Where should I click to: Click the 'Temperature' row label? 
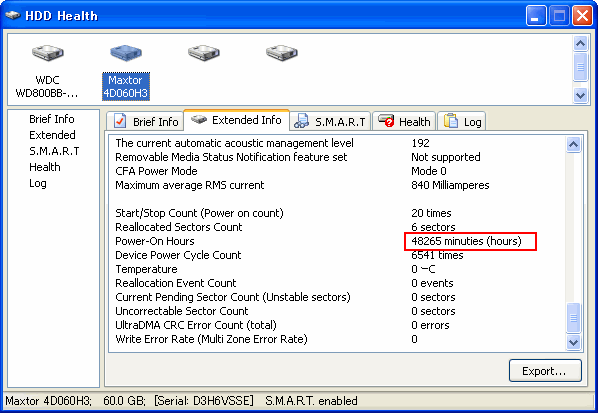[x=146, y=269]
